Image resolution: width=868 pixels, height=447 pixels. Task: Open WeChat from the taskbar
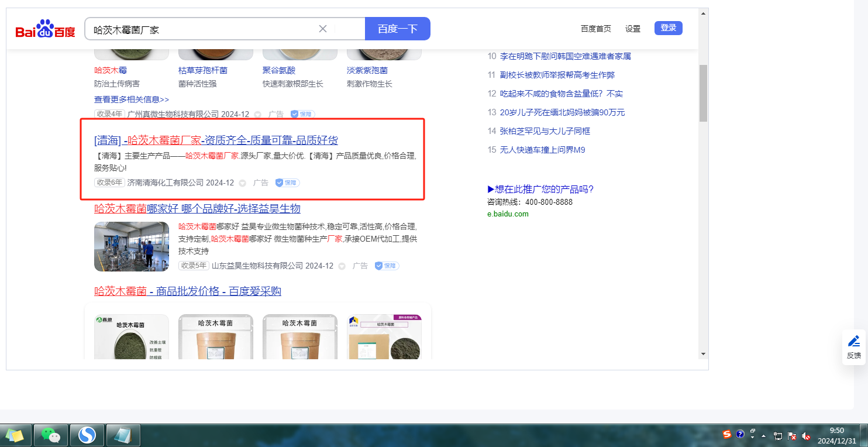pyautogui.click(x=51, y=435)
